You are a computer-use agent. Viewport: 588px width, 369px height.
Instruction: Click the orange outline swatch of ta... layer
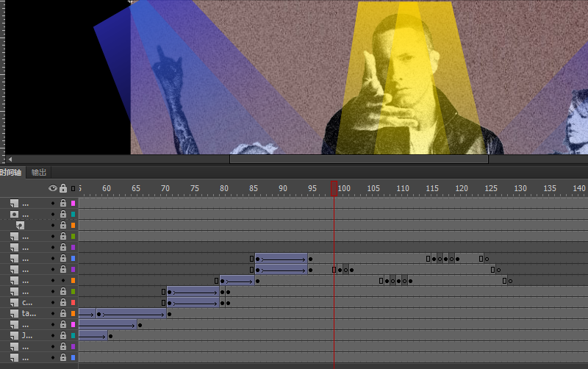(x=73, y=313)
